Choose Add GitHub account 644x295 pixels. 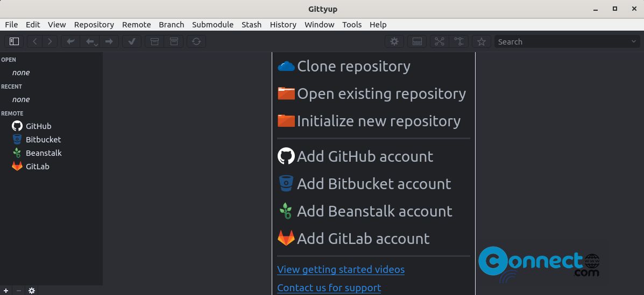click(x=355, y=156)
